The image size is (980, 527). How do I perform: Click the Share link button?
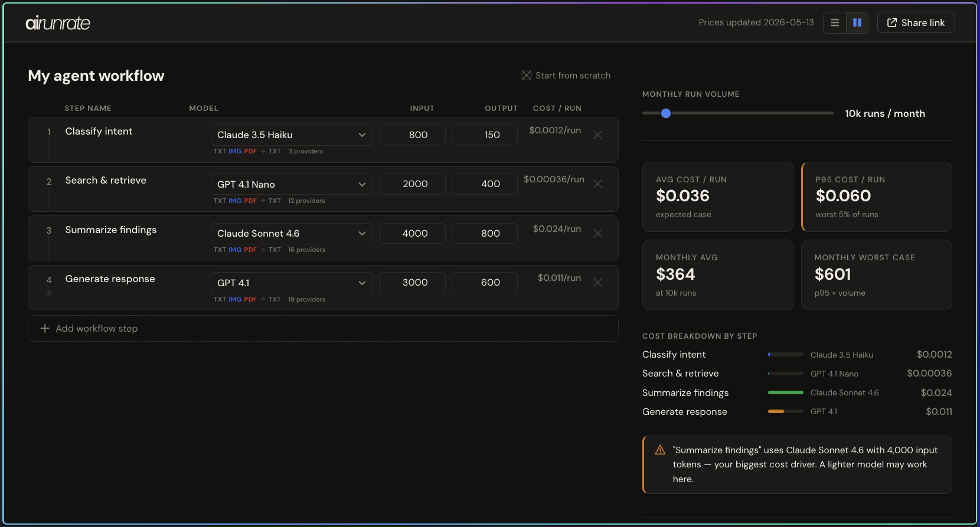point(916,22)
